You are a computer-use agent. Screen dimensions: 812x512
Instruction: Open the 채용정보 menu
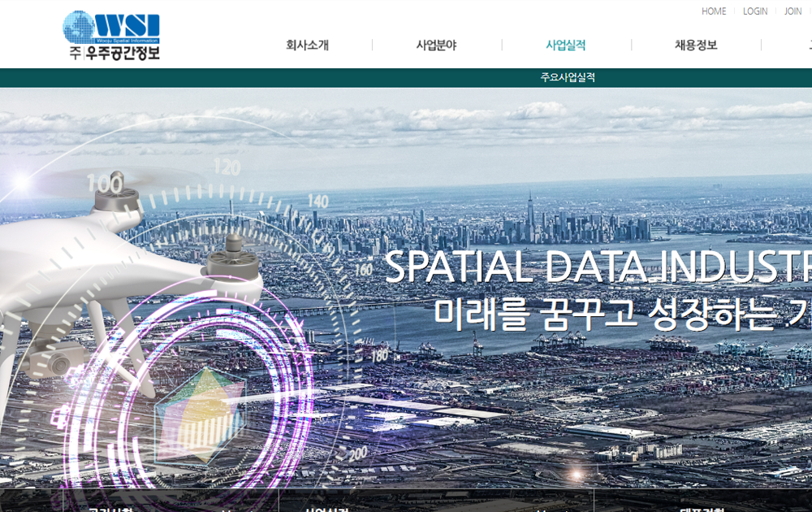pyautogui.click(x=696, y=46)
